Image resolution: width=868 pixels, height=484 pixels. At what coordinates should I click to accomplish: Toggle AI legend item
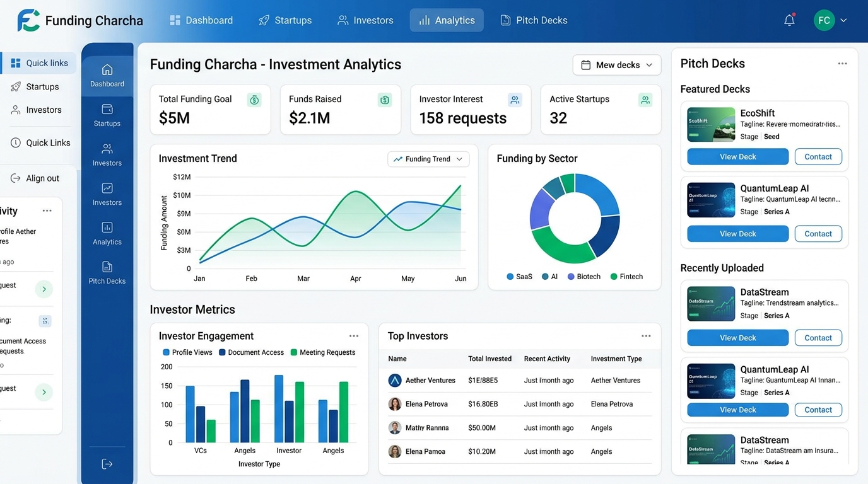point(550,277)
